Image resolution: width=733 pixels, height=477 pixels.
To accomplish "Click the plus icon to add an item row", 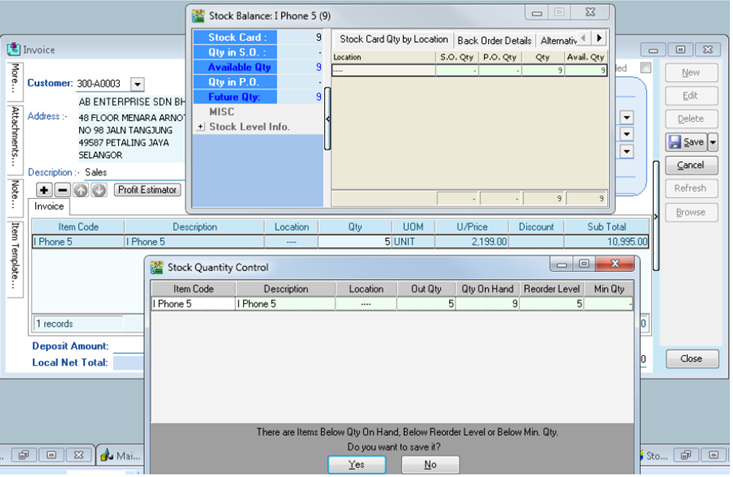I will click(45, 190).
